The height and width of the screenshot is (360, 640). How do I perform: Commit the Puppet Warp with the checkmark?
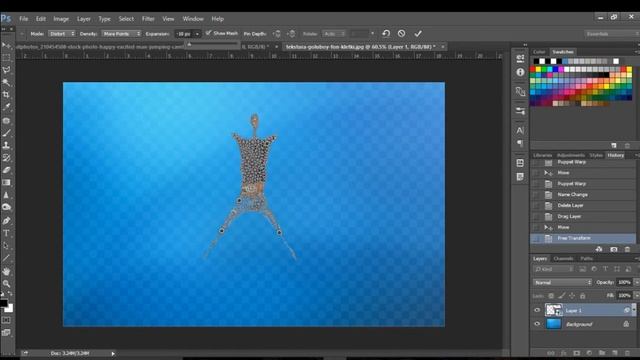(418, 33)
